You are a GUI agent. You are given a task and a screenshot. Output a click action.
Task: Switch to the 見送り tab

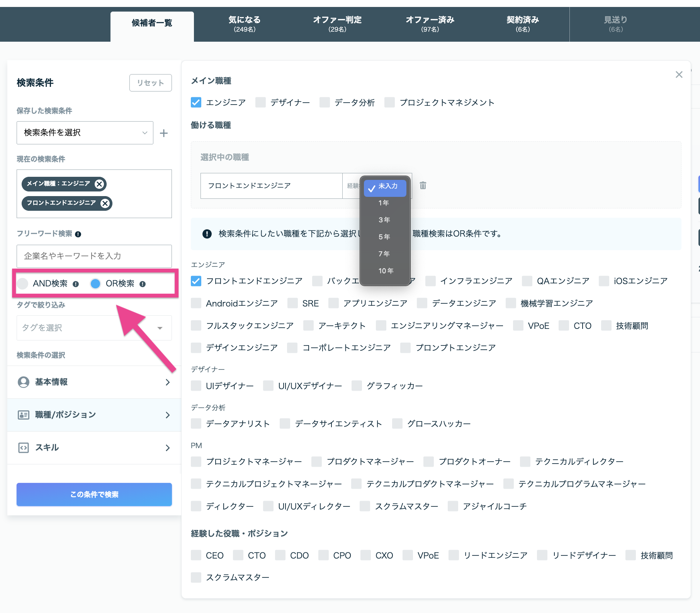pos(616,24)
